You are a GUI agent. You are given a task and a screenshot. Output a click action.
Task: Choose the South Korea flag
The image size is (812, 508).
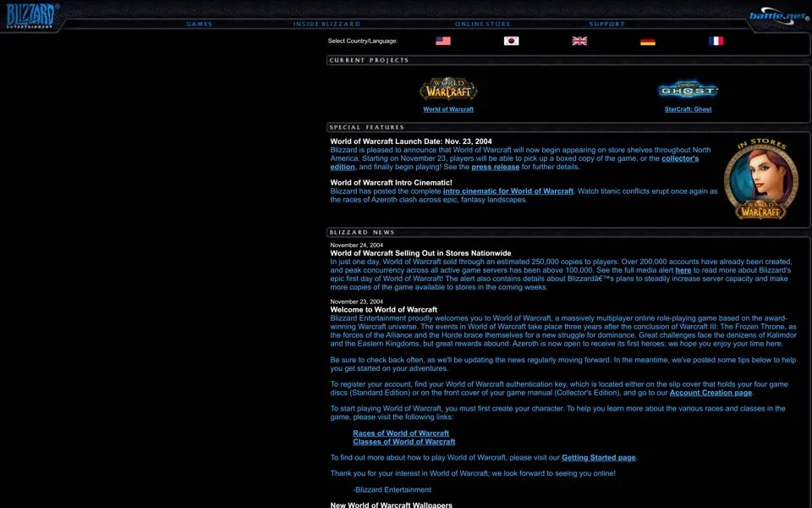[511, 41]
